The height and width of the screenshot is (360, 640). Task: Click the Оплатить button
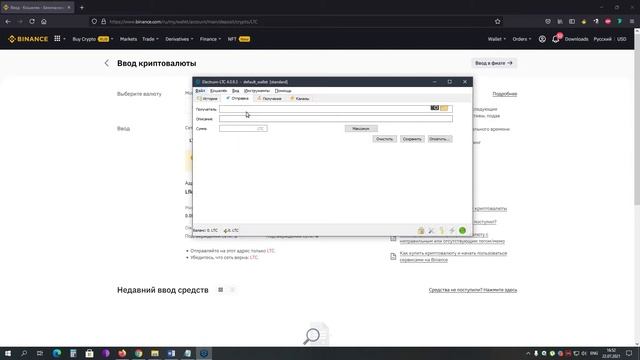click(440, 139)
